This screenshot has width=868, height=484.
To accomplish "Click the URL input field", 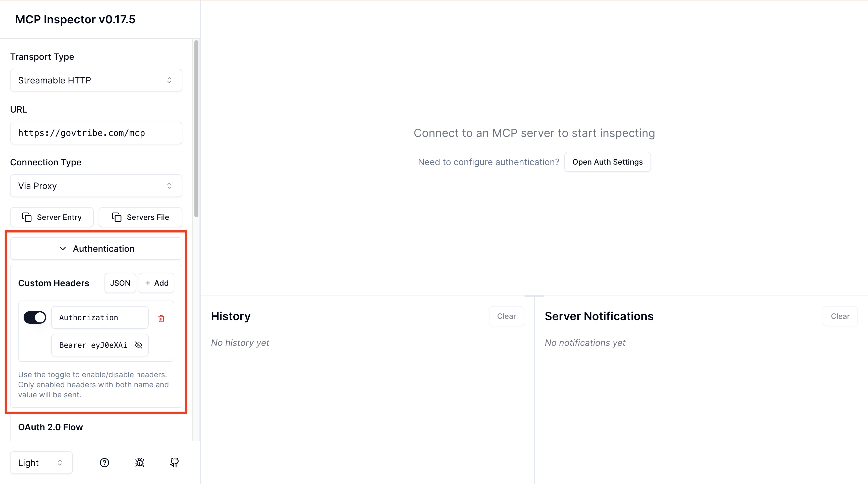I will [x=96, y=133].
